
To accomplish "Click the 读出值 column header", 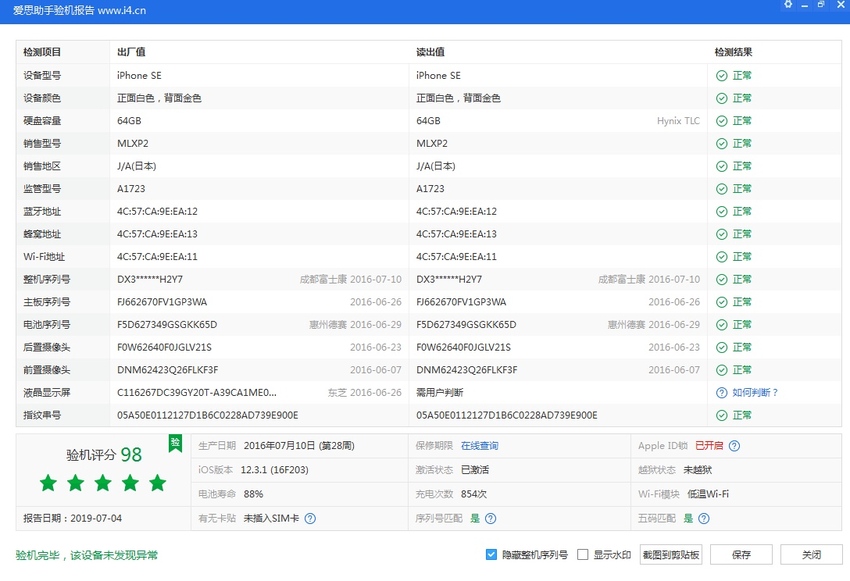I will pyautogui.click(x=430, y=52).
